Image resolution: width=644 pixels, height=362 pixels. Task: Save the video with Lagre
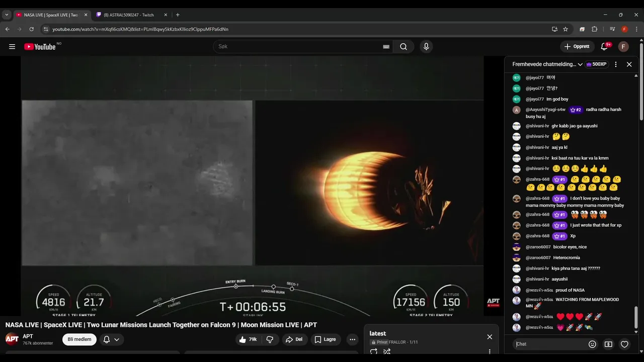(326, 339)
